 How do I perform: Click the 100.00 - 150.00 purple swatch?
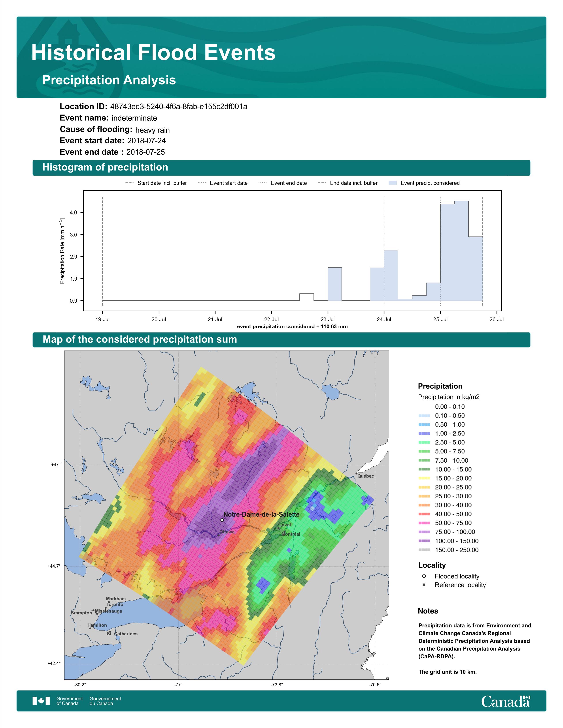click(x=424, y=541)
